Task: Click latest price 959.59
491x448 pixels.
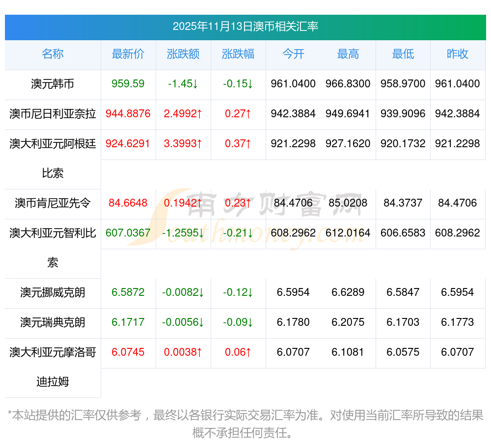Action: [128, 84]
